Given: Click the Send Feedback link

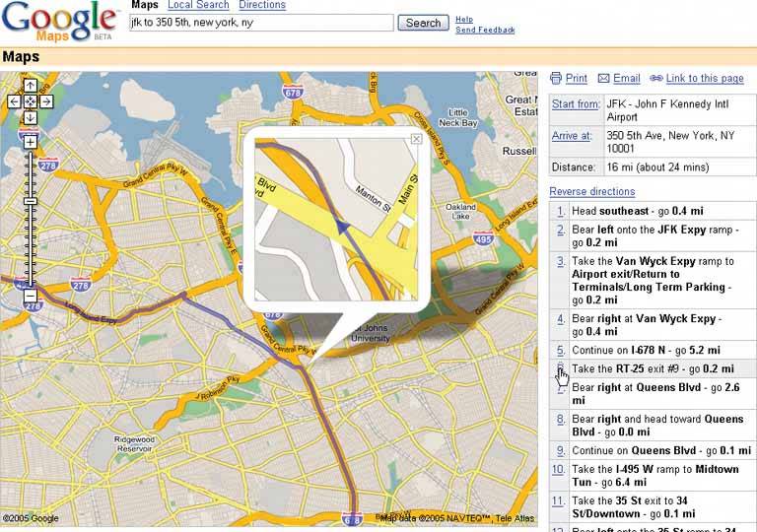Looking at the screenshot, I should tap(485, 30).
